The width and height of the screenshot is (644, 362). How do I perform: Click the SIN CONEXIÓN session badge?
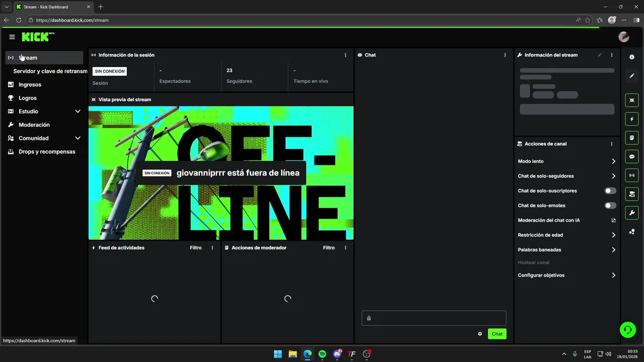click(110, 71)
